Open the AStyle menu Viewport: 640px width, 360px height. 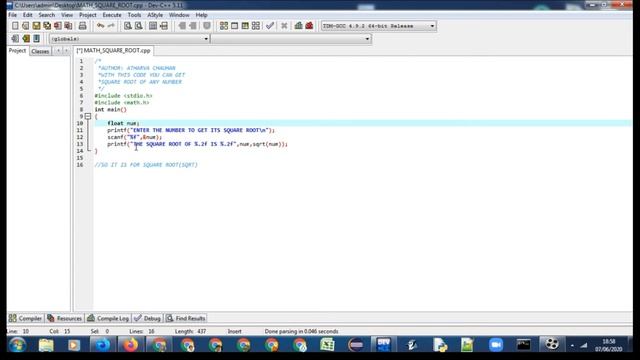(155, 15)
